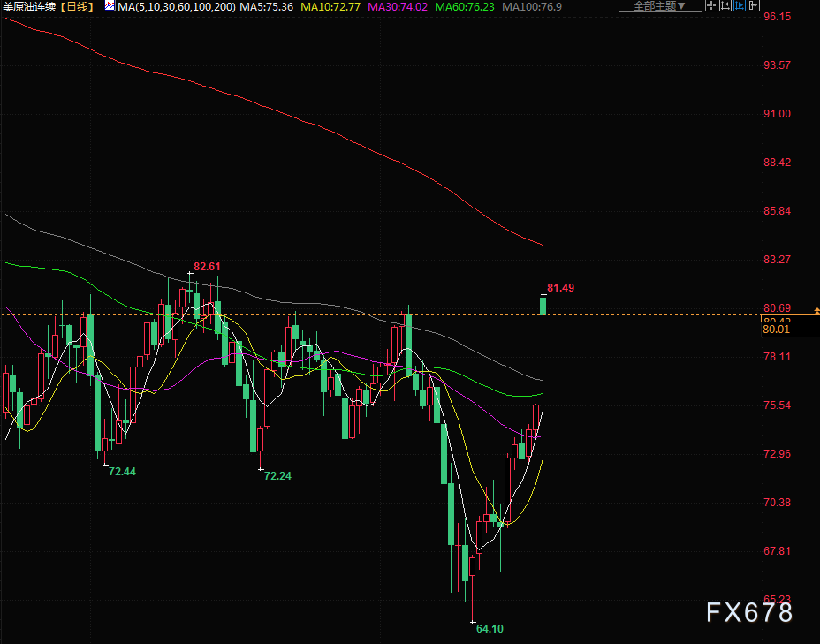Open the 全部主题 dropdown
The image size is (820, 644).
(658, 6)
